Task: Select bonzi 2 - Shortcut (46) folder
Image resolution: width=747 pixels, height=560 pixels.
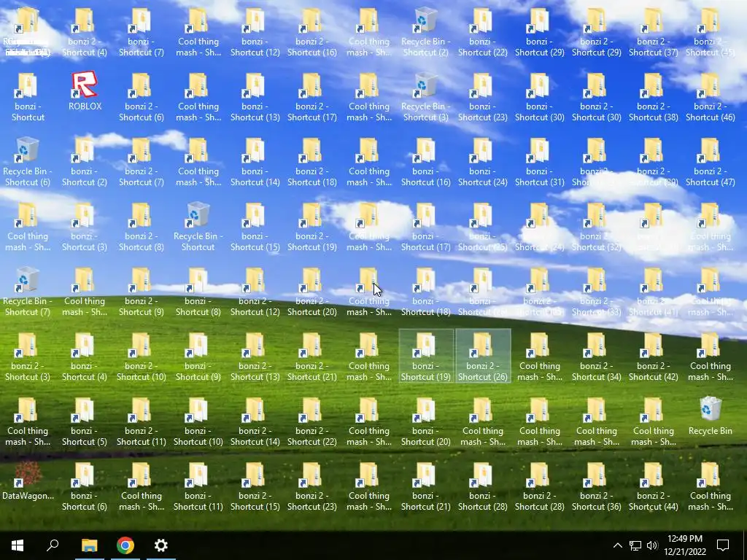Action: (x=711, y=97)
